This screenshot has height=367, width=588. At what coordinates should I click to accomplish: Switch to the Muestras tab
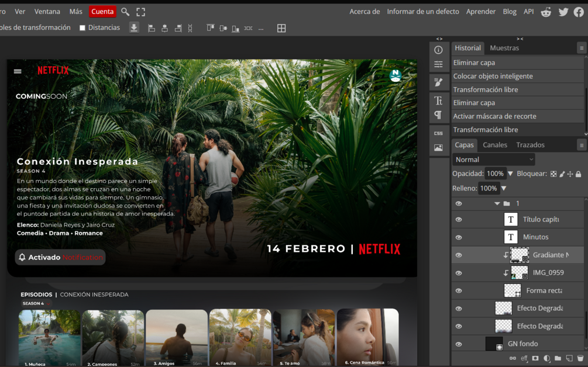[504, 48]
